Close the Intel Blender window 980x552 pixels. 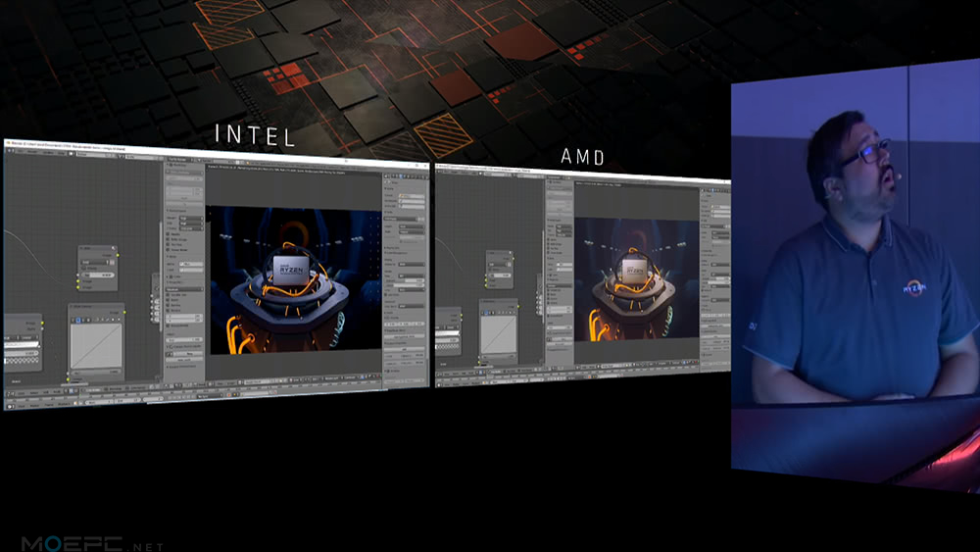pos(424,167)
